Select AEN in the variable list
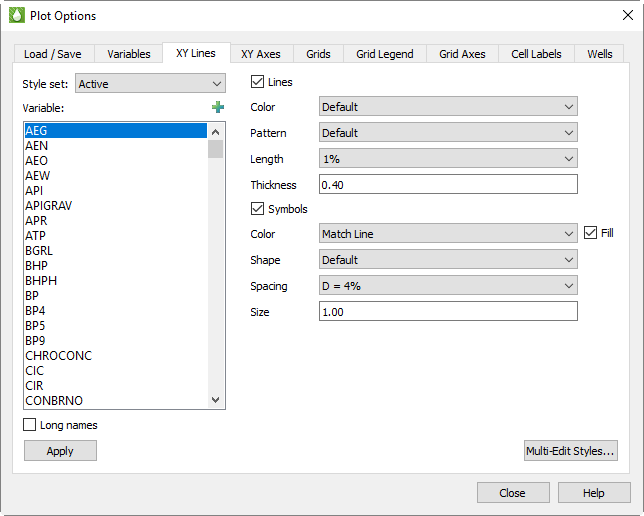The width and height of the screenshot is (644, 516). pos(116,145)
